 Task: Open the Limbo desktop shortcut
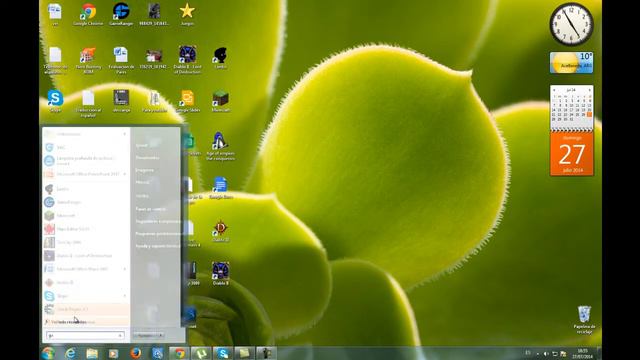220,58
